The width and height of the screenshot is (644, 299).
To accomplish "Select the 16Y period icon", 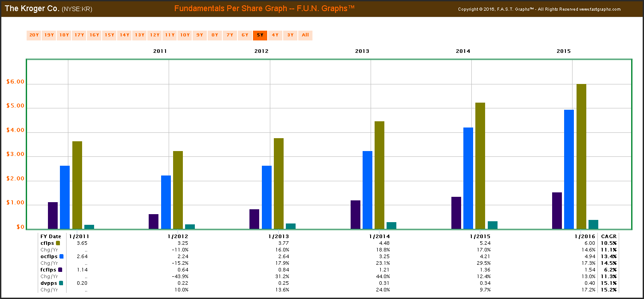I will 94,35.
